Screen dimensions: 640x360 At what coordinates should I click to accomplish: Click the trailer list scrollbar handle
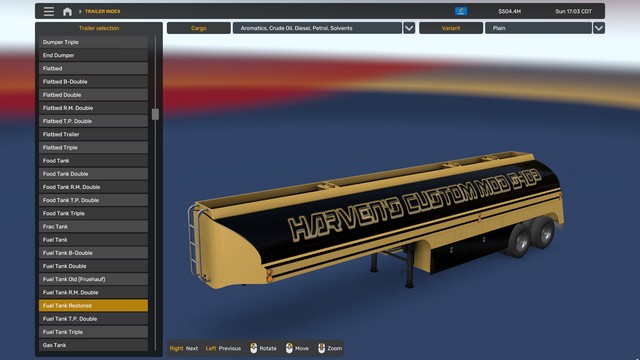pos(155,114)
